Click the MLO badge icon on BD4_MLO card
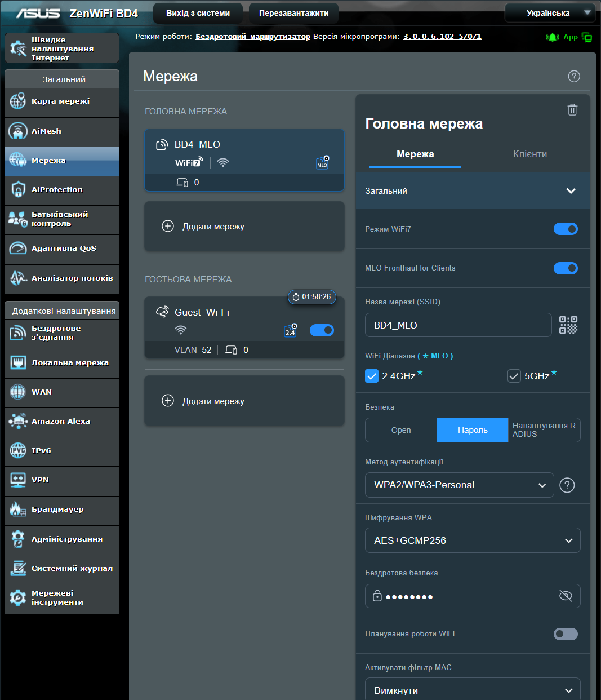This screenshot has width=601, height=700. (x=322, y=162)
